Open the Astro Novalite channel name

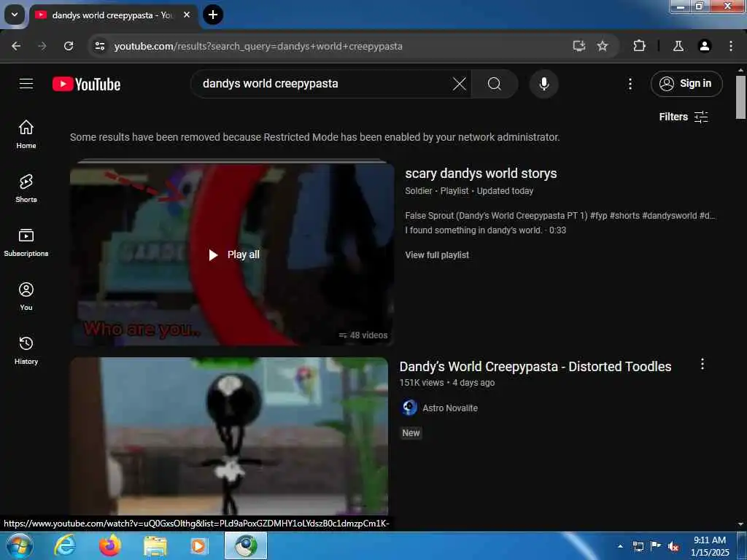point(450,408)
